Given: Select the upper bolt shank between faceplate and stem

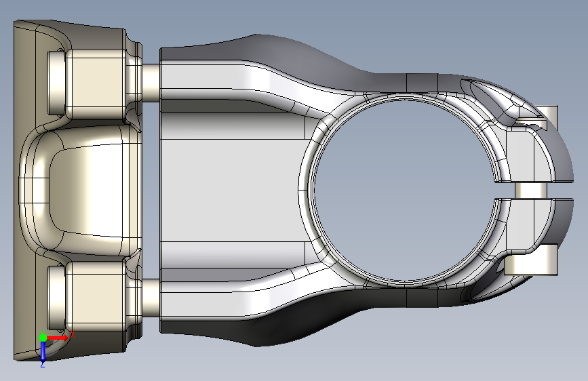Looking at the screenshot, I should click(151, 83).
